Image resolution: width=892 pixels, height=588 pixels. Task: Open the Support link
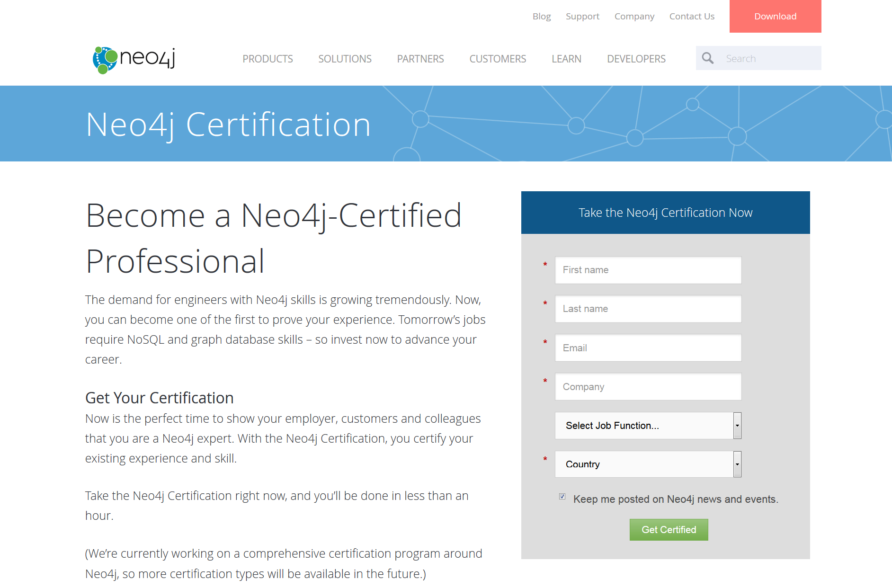[582, 17]
